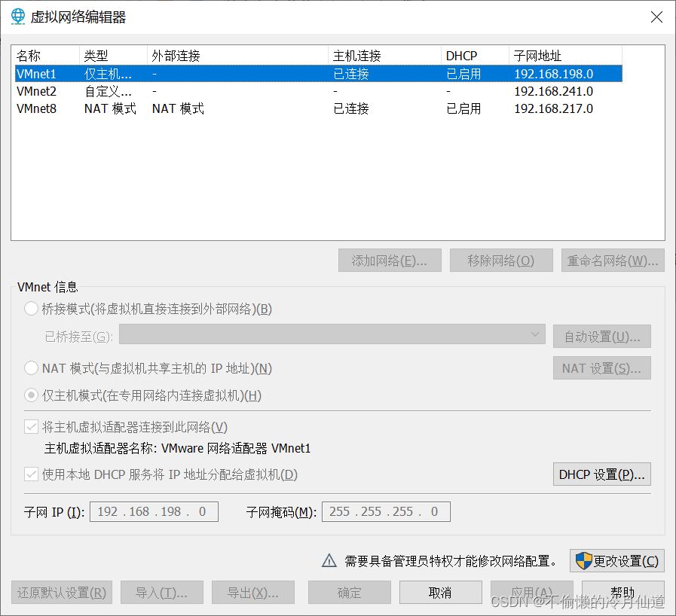Click the 帮助 button
Viewport: 676px width, 616px height.
623,593
